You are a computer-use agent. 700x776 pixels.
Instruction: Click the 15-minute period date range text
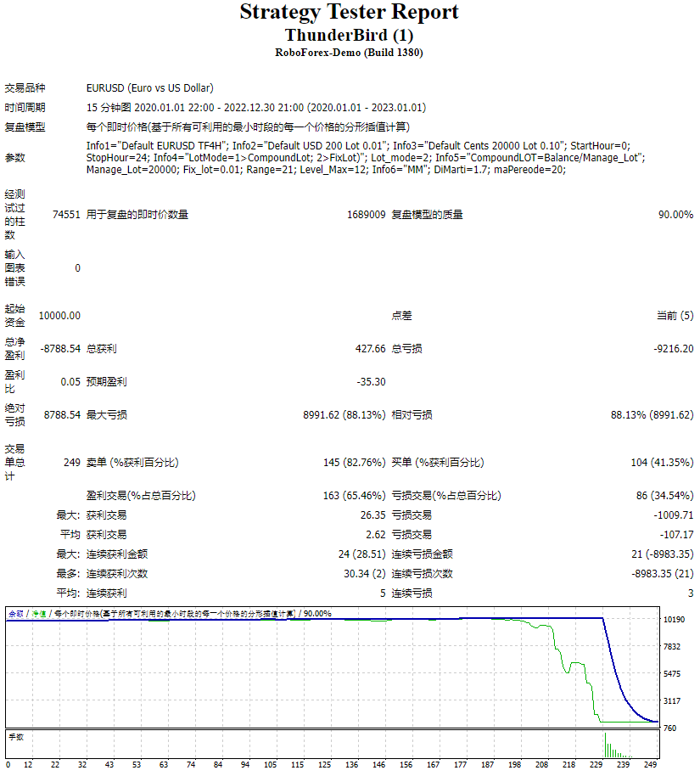pyautogui.click(x=256, y=107)
